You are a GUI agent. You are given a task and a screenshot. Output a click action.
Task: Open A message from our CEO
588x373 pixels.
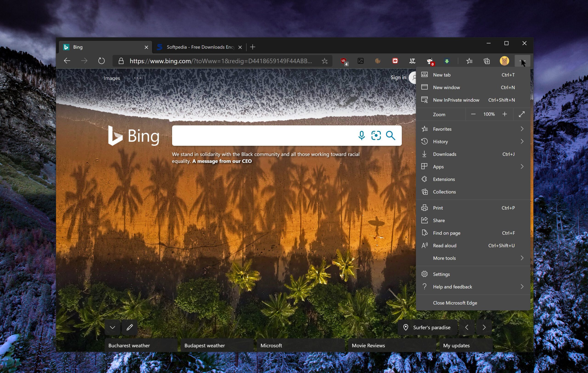[x=222, y=161]
